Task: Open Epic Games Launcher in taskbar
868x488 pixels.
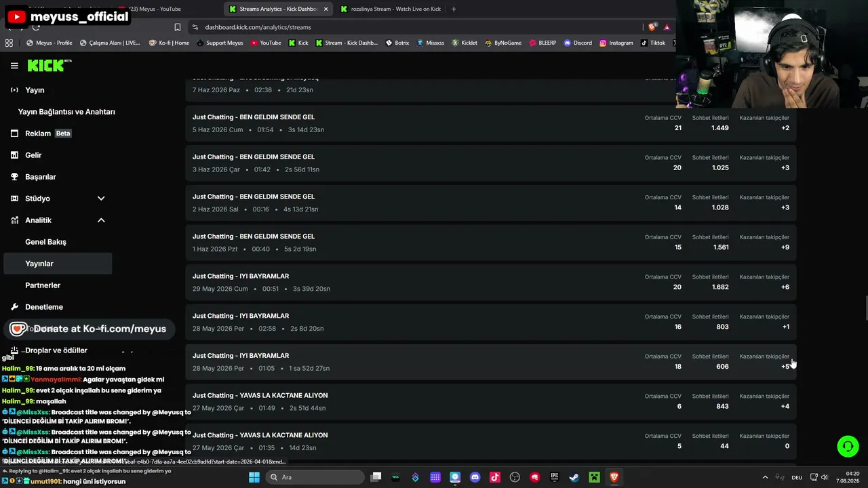Action: tap(554, 477)
